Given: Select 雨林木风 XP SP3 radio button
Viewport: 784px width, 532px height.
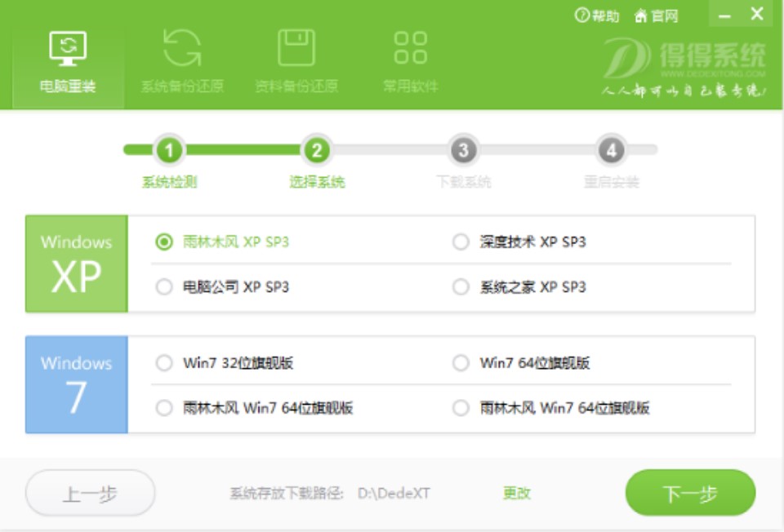Looking at the screenshot, I should point(164,242).
